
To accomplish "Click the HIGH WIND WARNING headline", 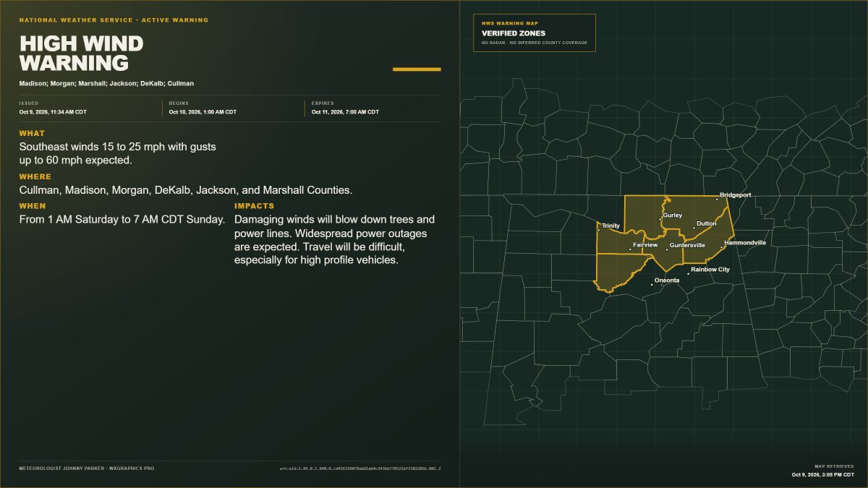I will (81, 53).
